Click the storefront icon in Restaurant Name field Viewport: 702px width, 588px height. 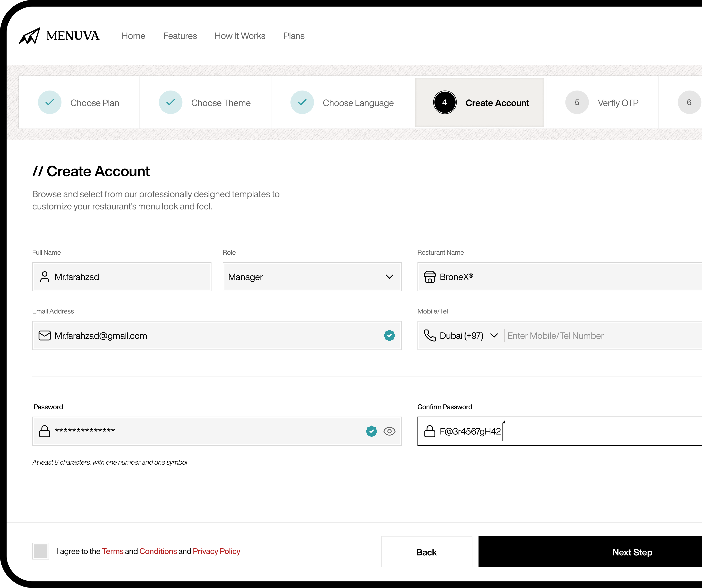(430, 277)
